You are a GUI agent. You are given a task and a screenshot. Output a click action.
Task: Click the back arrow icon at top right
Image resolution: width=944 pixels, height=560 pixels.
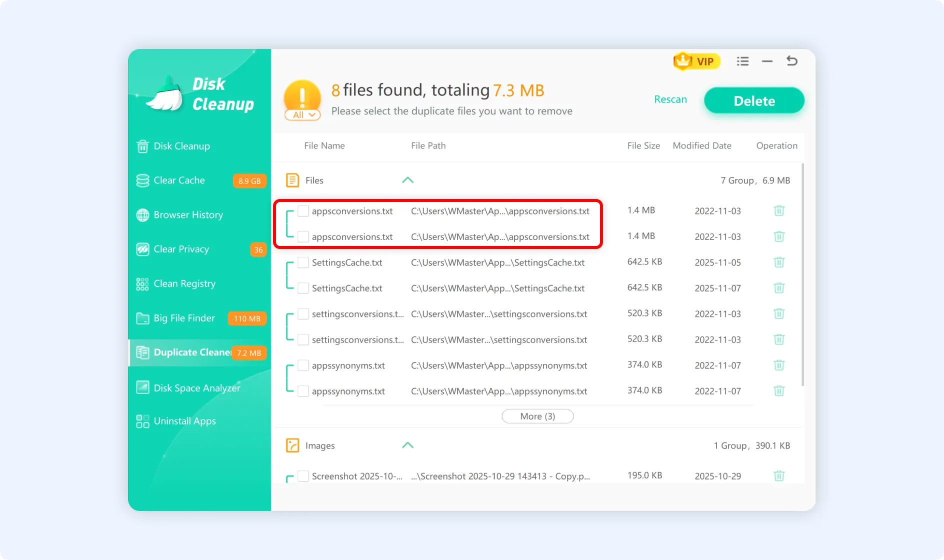click(791, 61)
